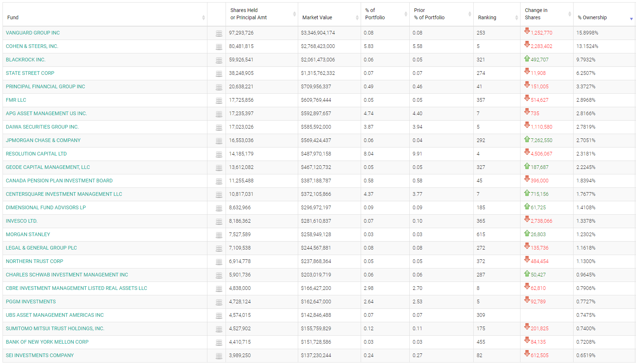Open grid icon for Principal Financial Group row

219,87
